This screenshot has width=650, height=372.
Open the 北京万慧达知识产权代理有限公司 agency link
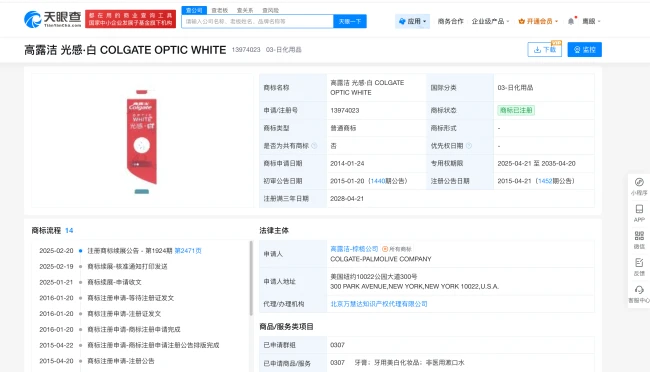pyautogui.click(x=379, y=304)
